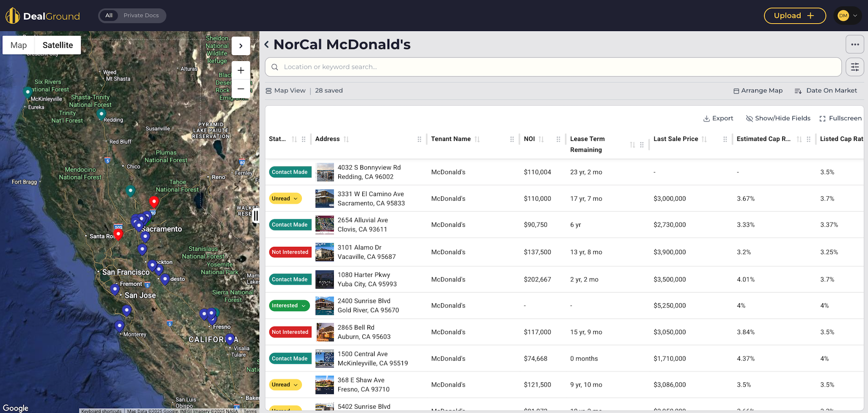Click the Status column drag handle
The height and width of the screenshot is (413, 868).
pos(304,139)
